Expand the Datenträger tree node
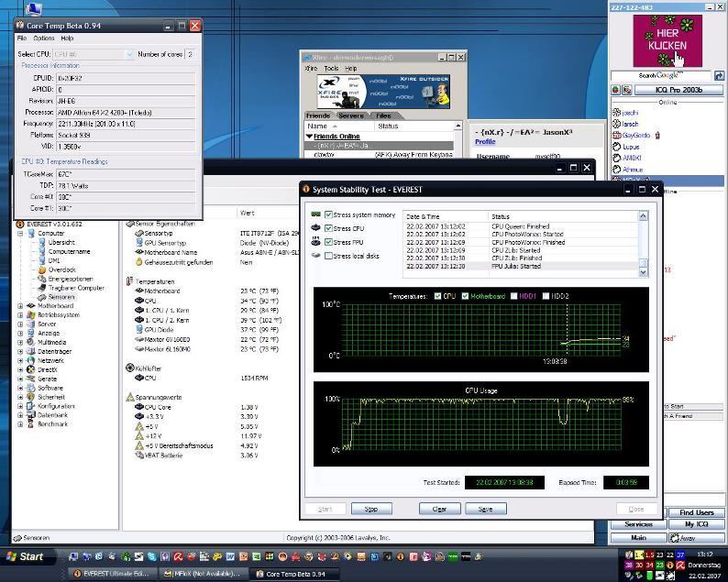 tap(20, 351)
